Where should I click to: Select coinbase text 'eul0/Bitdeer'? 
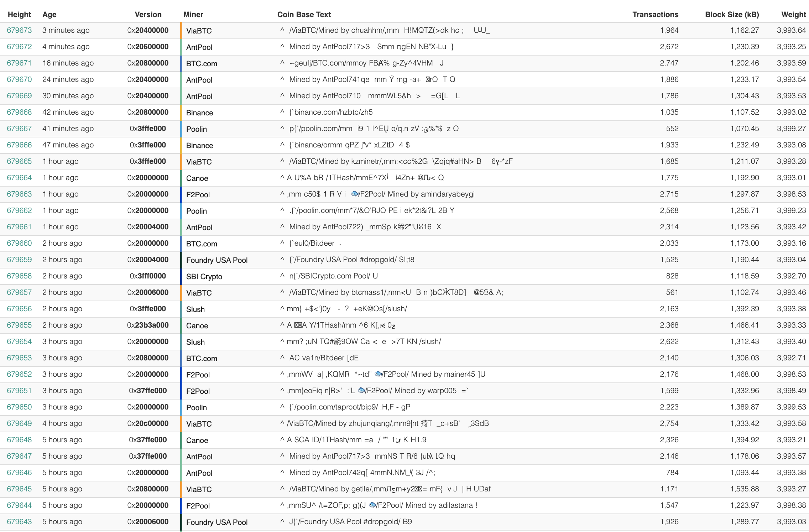click(312, 243)
